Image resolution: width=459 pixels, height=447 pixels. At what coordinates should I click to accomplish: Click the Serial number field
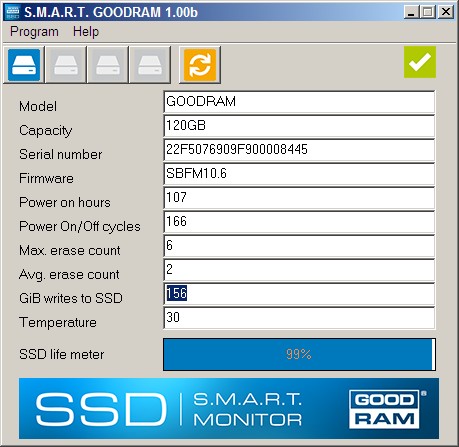(x=299, y=150)
